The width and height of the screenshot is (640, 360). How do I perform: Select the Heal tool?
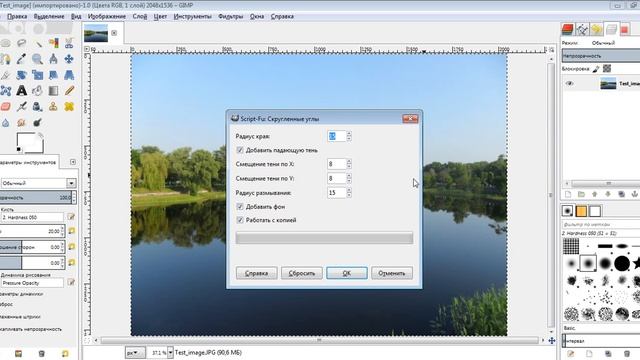tap(69, 107)
